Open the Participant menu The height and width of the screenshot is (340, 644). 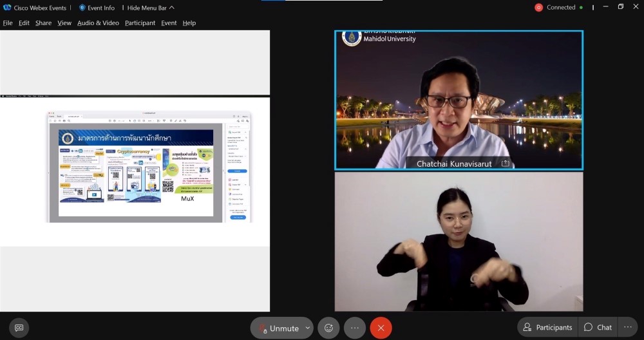coord(140,23)
